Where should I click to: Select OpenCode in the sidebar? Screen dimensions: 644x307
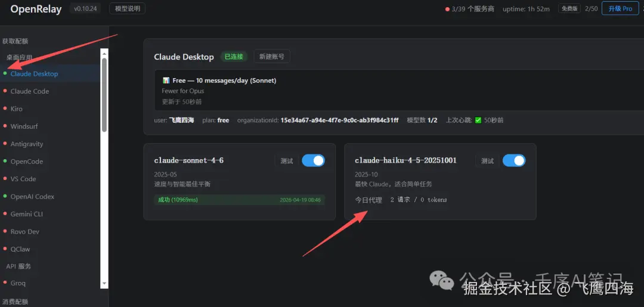click(27, 162)
